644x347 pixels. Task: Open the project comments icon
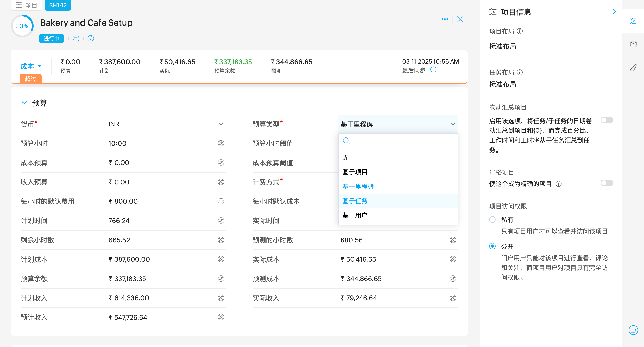coord(76,38)
